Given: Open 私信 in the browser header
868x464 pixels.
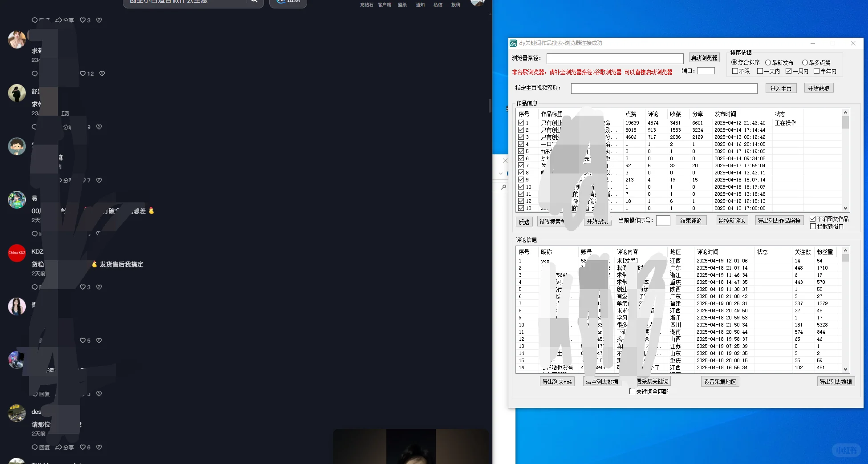Looking at the screenshot, I should tap(438, 4).
